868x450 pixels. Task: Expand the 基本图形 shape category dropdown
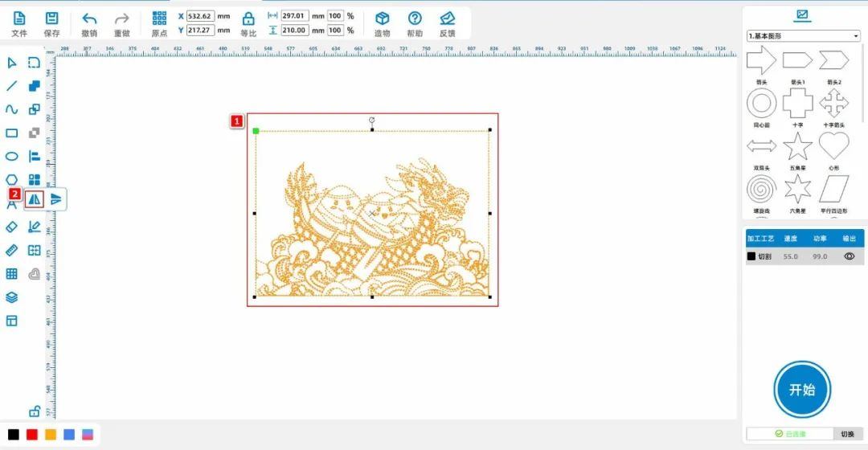coord(803,36)
